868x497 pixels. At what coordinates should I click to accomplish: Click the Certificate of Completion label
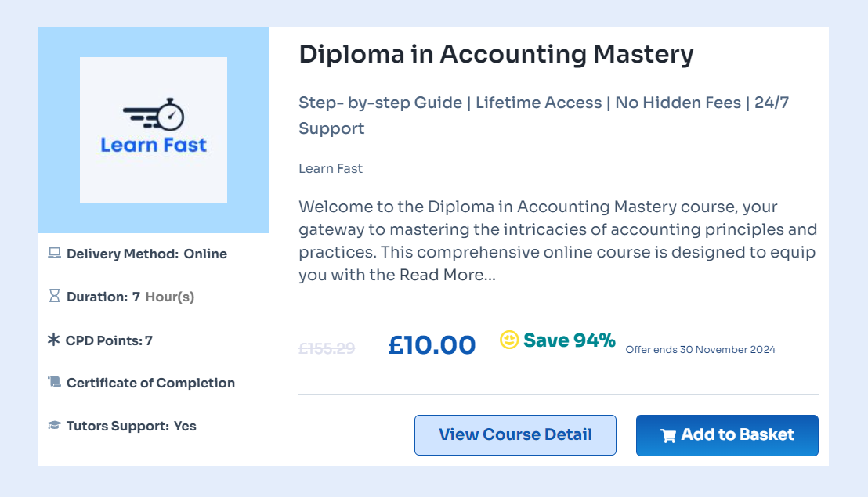pos(150,383)
